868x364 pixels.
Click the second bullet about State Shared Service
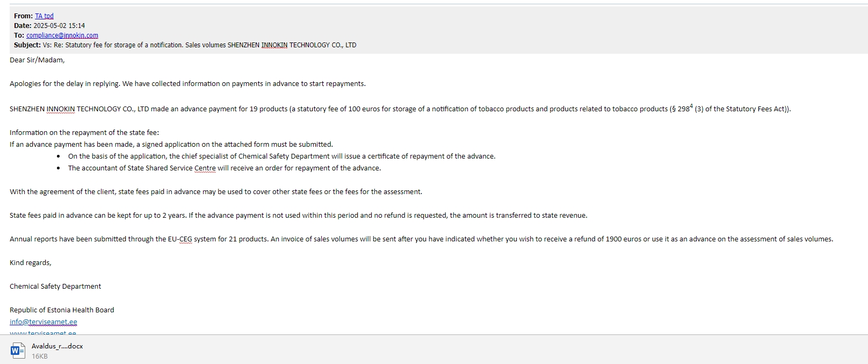pyautogui.click(x=225, y=168)
